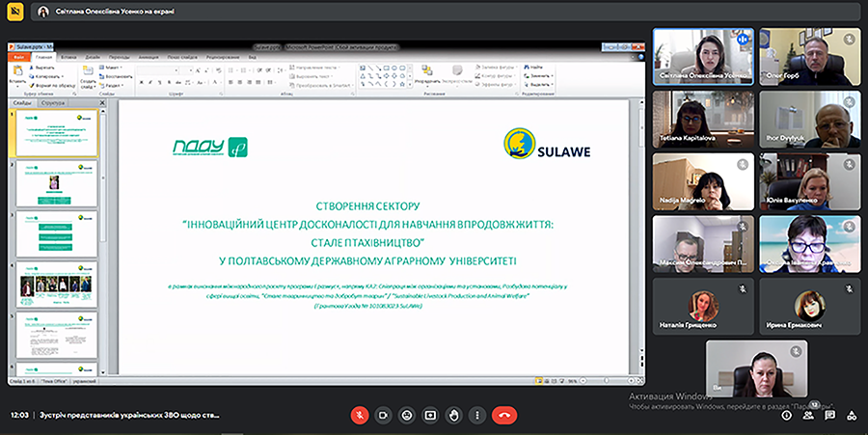Click the yellow presentation-off icon at top left
Viewport: 868px width, 435px height.
pyautogui.click(x=14, y=12)
